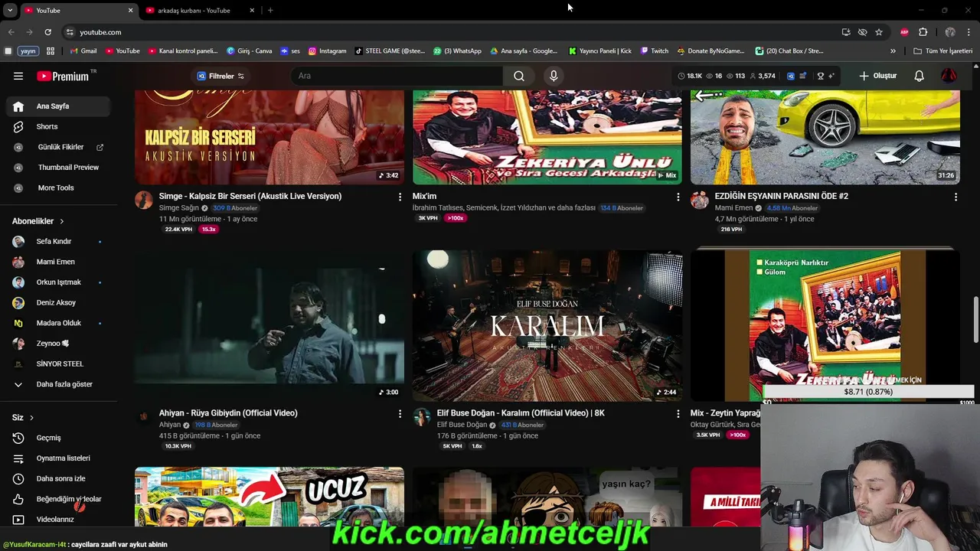
Task: Click the sparkle icon in the stats bar
Action: click(831, 76)
